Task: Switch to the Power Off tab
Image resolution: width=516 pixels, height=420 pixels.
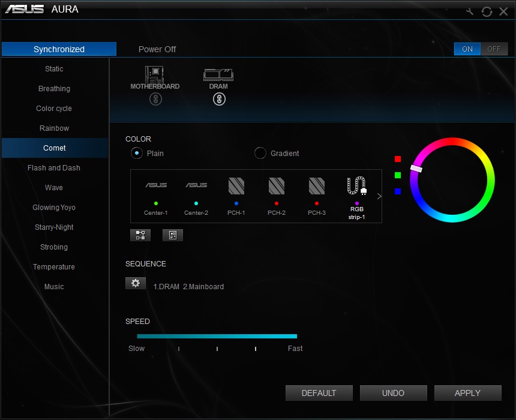Action: (157, 49)
